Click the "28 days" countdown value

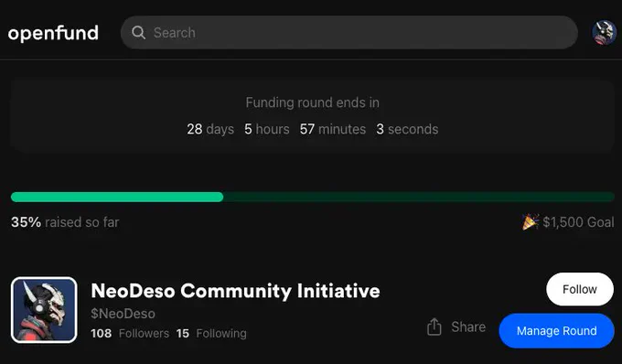tap(210, 129)
